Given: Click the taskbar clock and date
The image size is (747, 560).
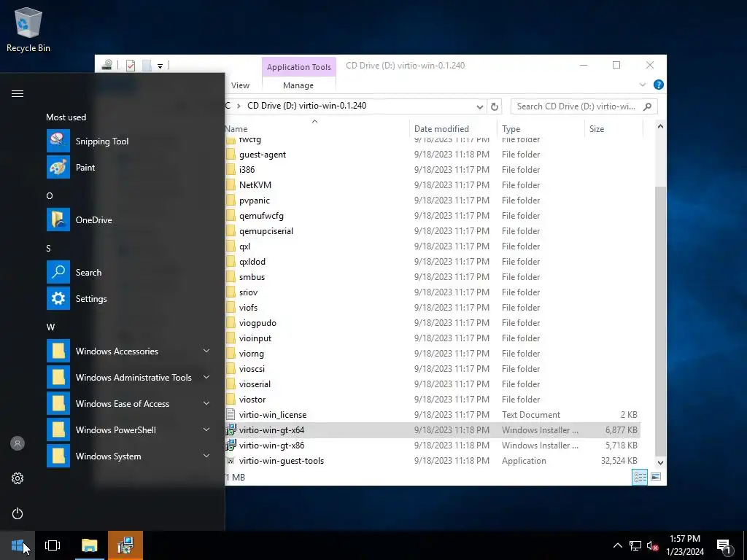Looking at the screenshot, I should [x=684, y=545].
